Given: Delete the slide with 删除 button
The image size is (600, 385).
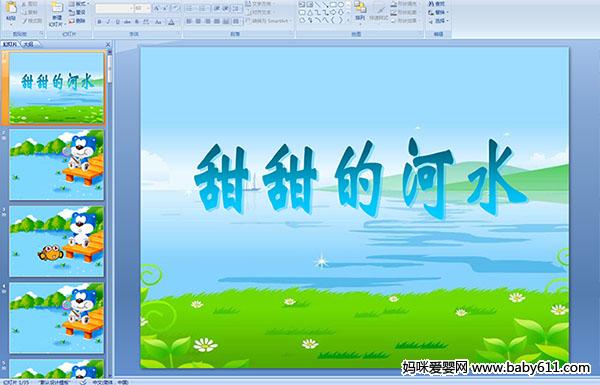Looking at the screenshot, I should [x=77, y=21].
